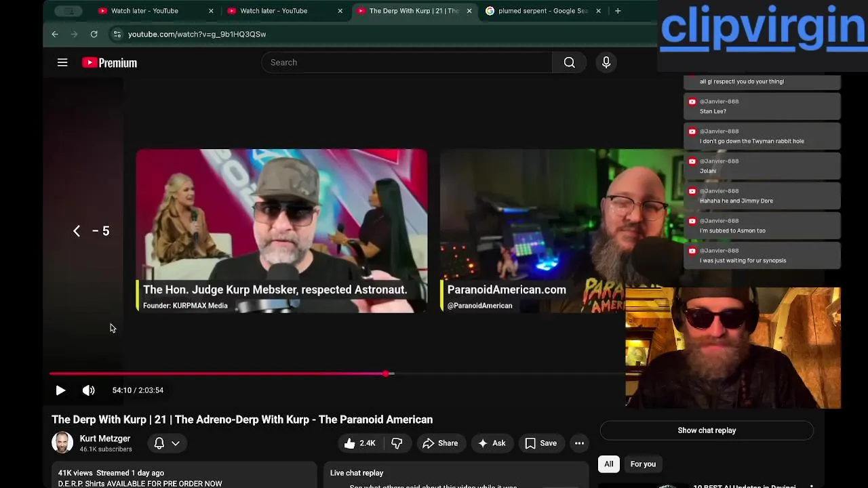Switch to second Watch later tab

(273, 11)
